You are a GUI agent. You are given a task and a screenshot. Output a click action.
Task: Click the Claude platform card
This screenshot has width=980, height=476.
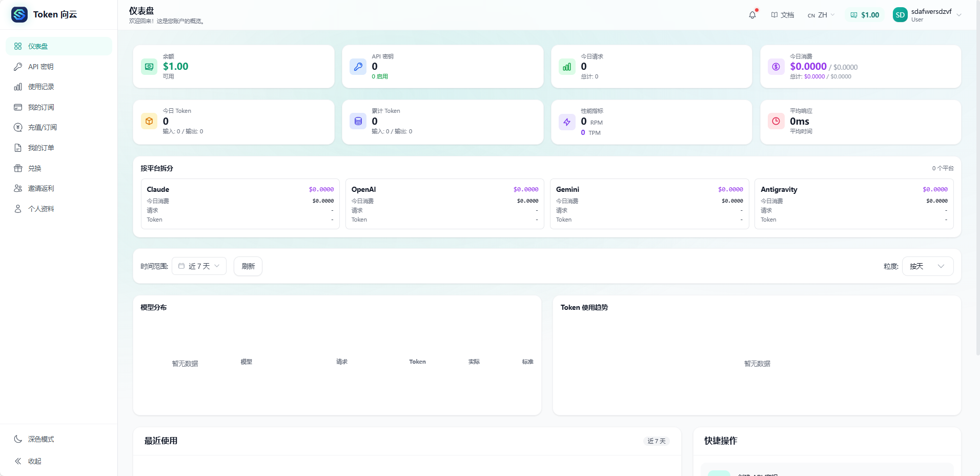pos(240,204)
